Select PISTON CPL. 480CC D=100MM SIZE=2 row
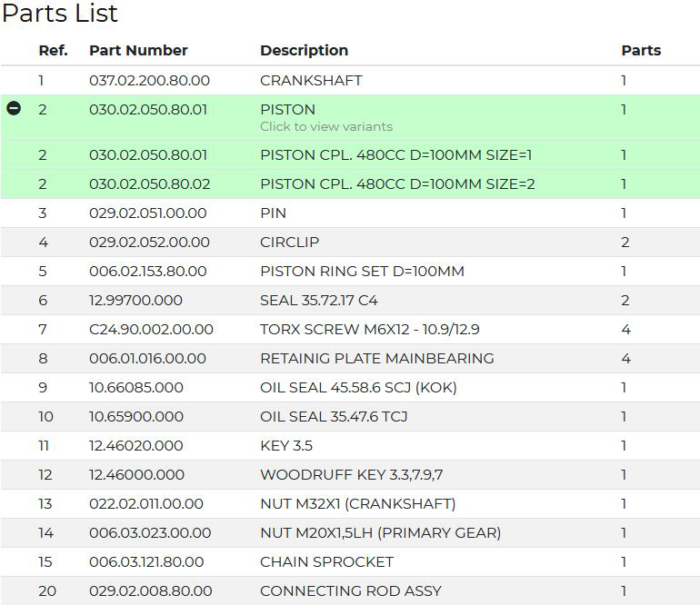 [350, 183]
